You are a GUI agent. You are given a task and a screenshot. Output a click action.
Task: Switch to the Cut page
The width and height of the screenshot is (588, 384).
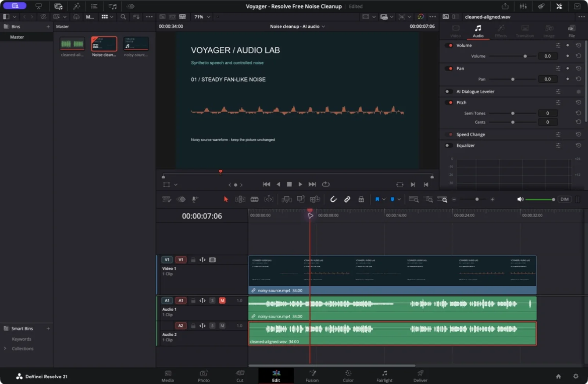(240, 376)
